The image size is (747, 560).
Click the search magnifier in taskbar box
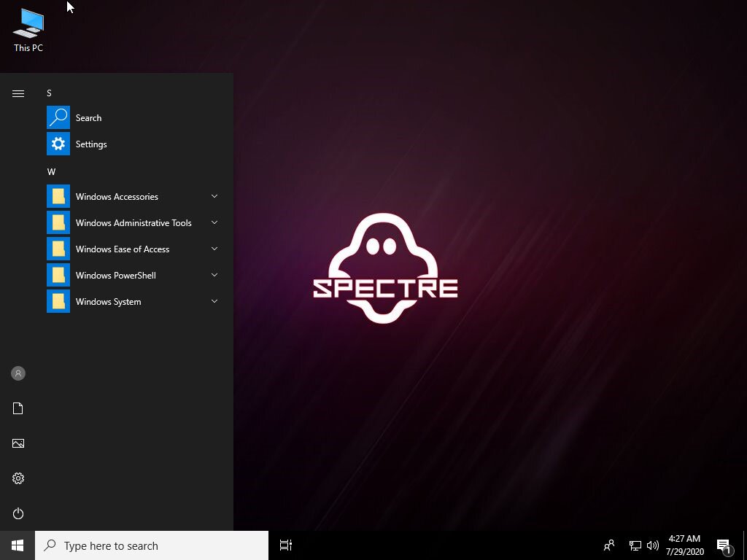coord(50,545)
